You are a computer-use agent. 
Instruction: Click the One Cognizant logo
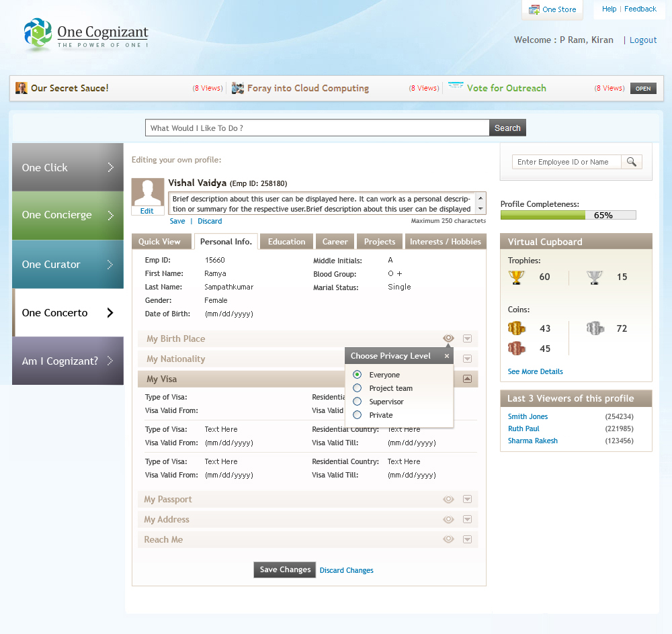point(86,35)
